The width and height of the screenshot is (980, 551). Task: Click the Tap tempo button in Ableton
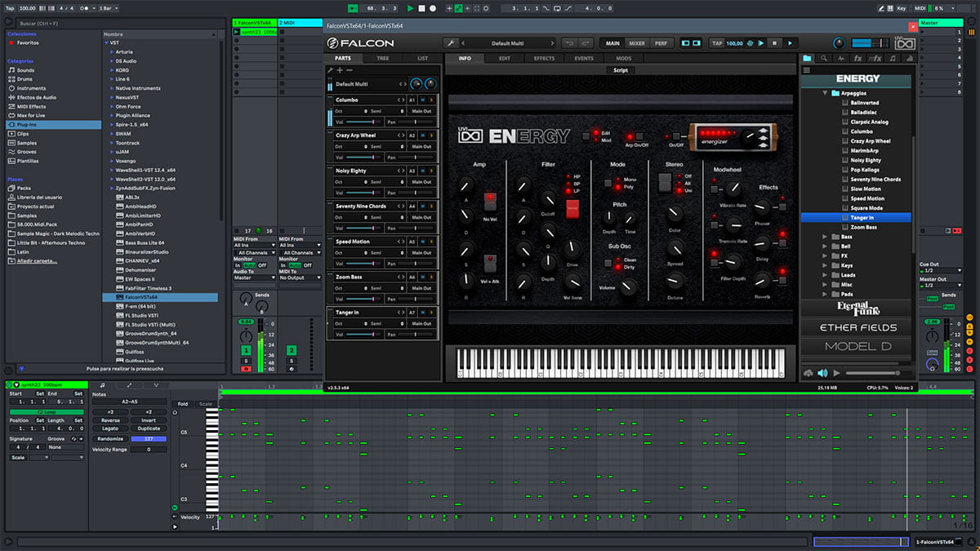point(9,8)
